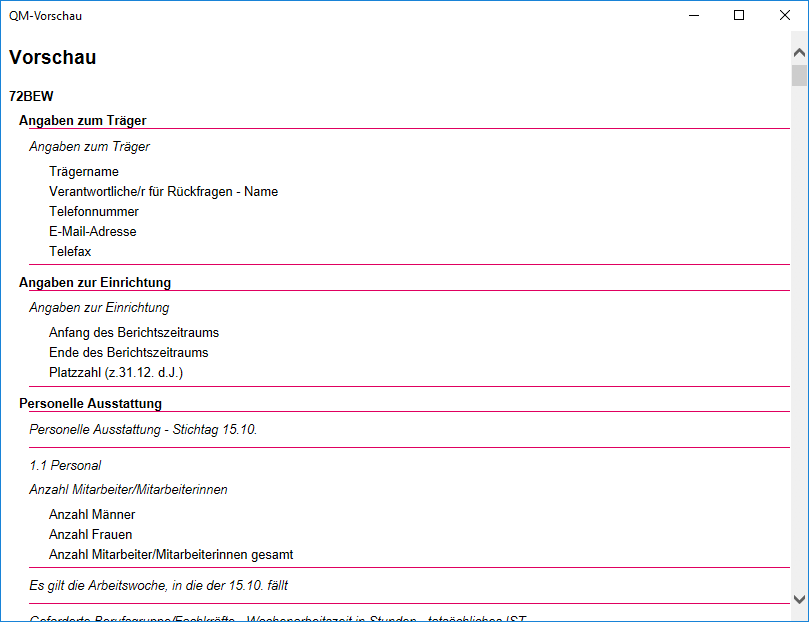809x622 pixels.
Task: Select the Anzahl Frauen entry
Action: pyautogui.click(x=91, y=535)
